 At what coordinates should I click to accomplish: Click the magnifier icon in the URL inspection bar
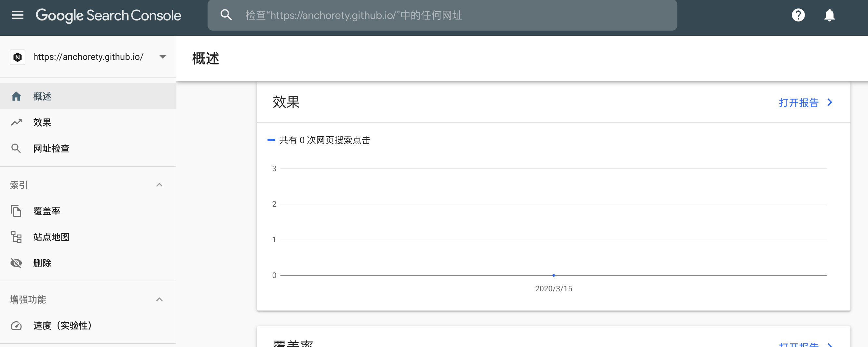(x=226, y=15)
